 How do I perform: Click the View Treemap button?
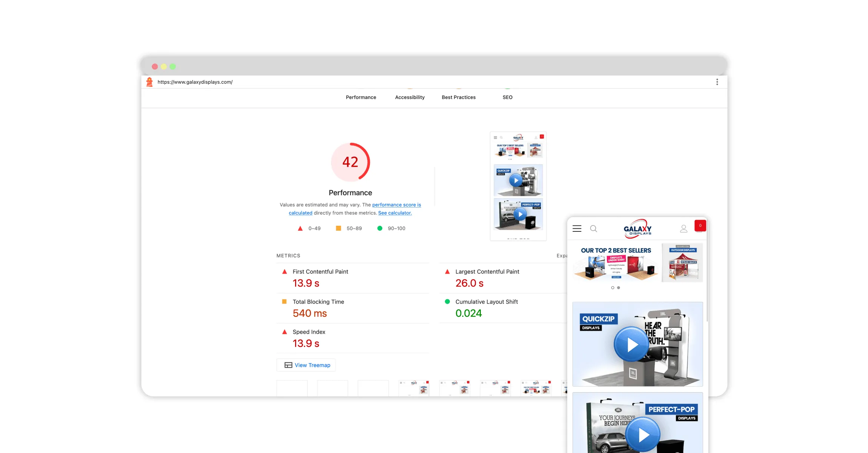click(306, 365)
